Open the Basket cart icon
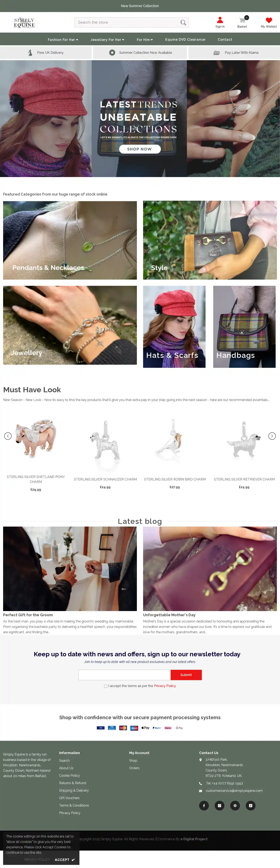Image resolution: width=280 pixels, height=868 pixels. 242,20
